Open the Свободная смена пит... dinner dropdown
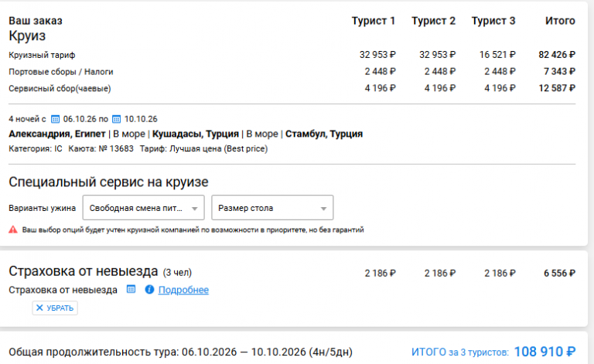Image resolution: width=594 pixels, height=364 pixels. pyautogui.click(x=144, y=208)
